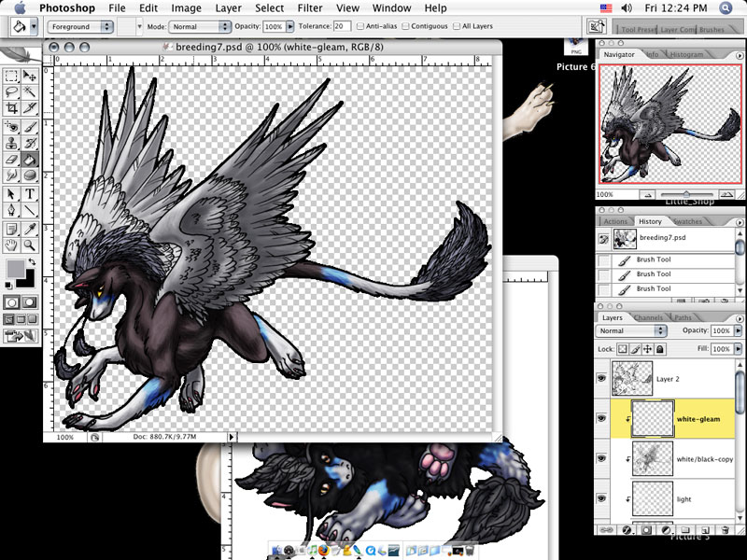The height and width of the screenshot is (560, 747).
Task: Add a layer style effect
Action: click(x=627, y=529)
